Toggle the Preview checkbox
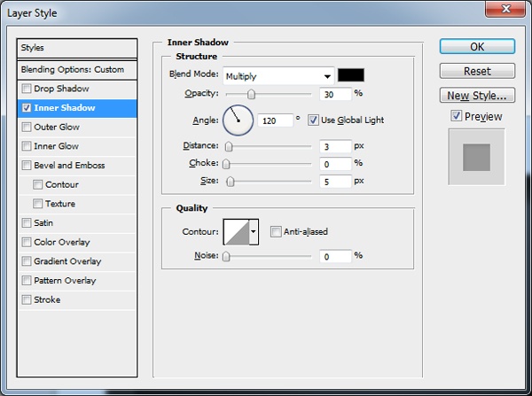Viewport: 532px width, 396px height. pos(456,116)
